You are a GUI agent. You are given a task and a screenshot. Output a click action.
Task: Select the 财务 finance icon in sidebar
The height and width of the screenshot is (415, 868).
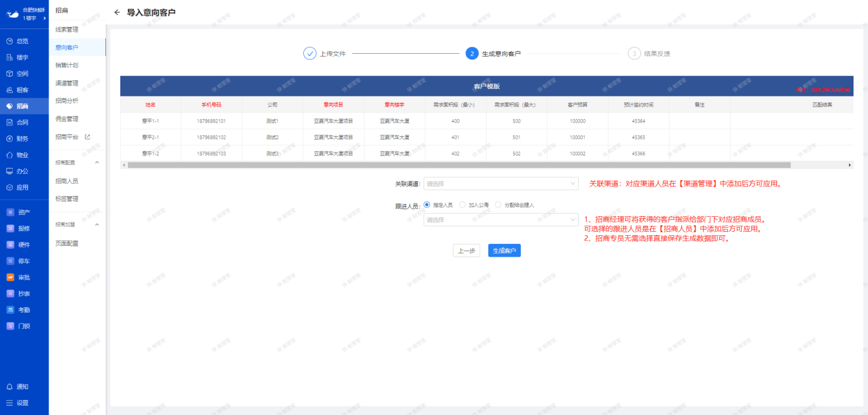click(x=9, y=139)
